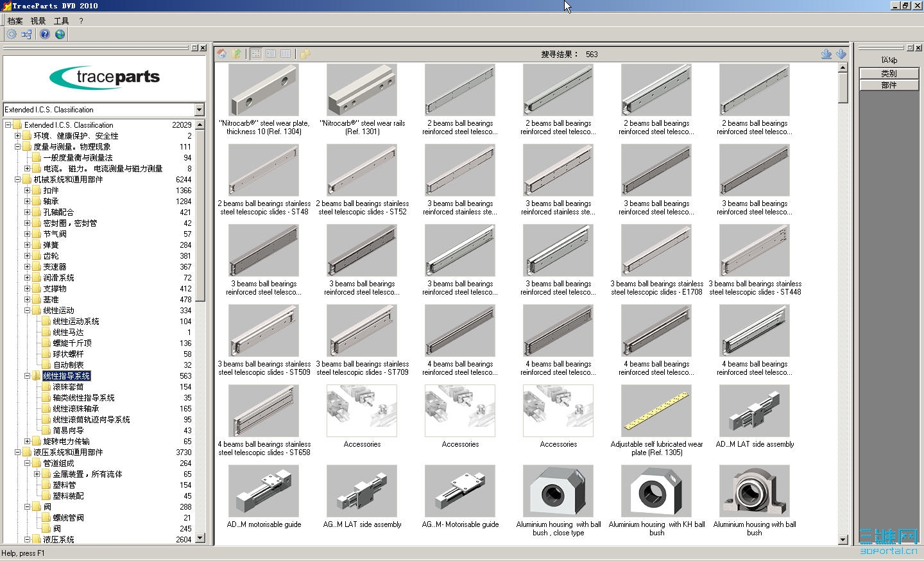This screenshot has width=924, height=561.
Task: Click the Extended I.C.S. Classification root folder icon
Action: tap(17, 125)
